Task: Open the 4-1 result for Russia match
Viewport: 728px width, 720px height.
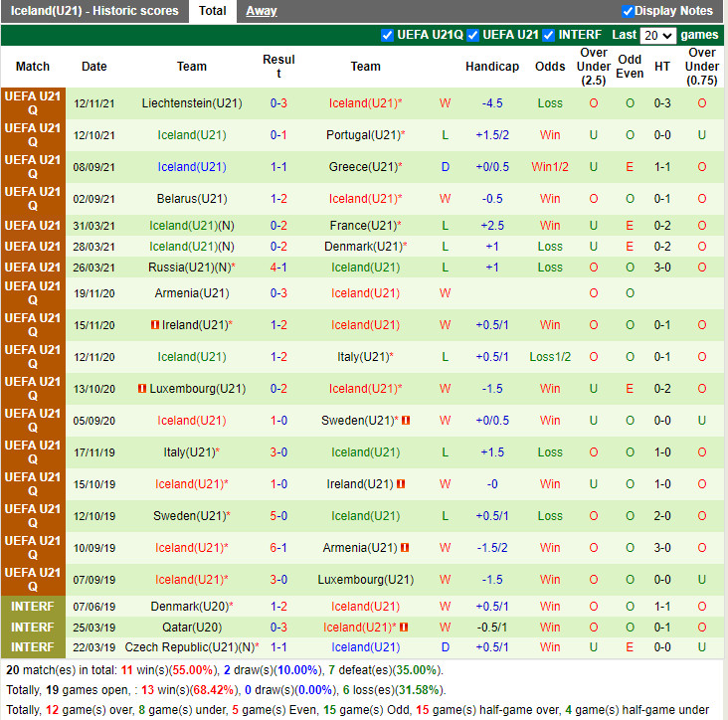Action: click(278, 268)
